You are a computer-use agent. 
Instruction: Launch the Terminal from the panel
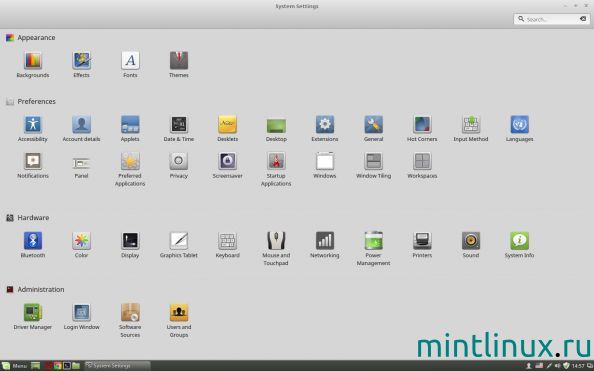pos(67,366)
